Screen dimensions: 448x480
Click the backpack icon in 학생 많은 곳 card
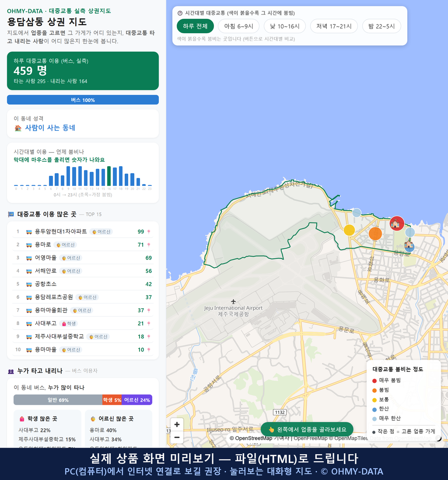point(22,419)
